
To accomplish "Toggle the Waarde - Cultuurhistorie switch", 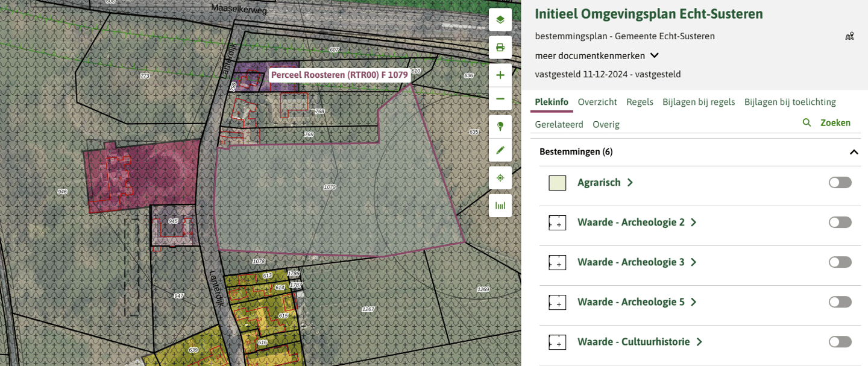I will pyautogui.click(x=840, y=342).
